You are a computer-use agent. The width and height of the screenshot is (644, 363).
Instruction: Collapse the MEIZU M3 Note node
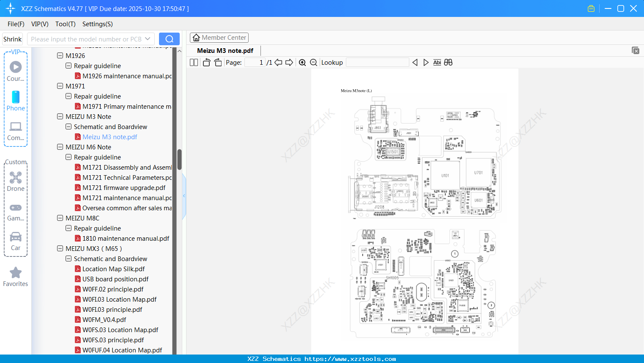pos(60,116)
